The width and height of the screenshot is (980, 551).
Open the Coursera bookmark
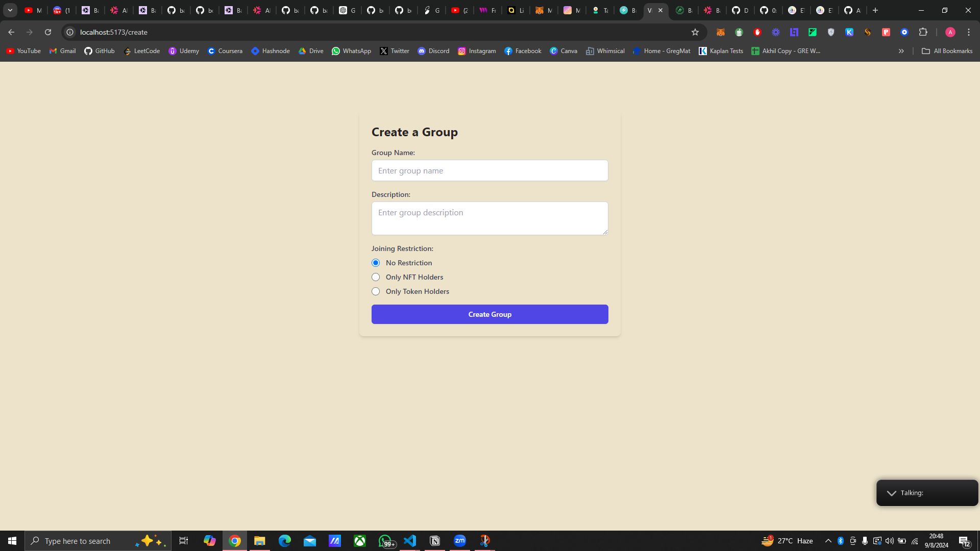(x=225, y=51)
